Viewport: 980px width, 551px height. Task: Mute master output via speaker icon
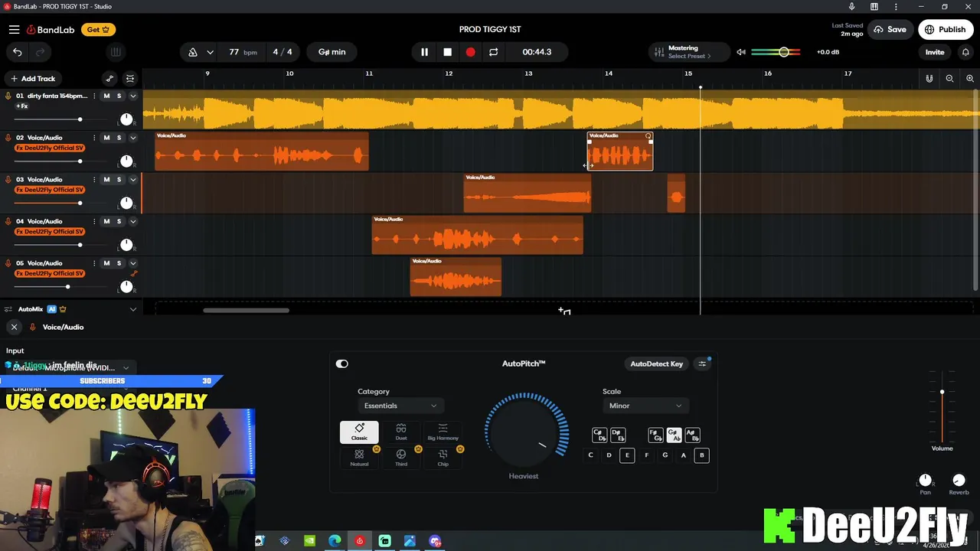pyautogui.click(x=741, y=52)
